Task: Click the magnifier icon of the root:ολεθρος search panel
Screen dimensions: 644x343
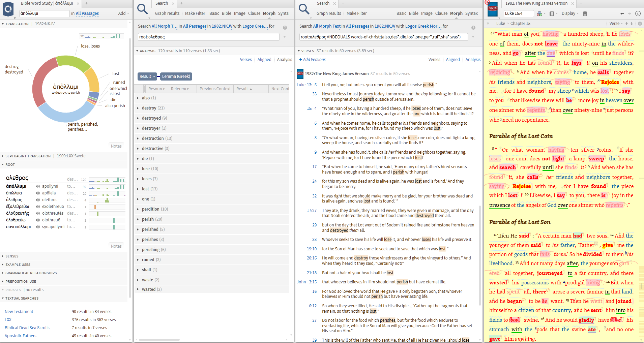Action: 142,9
